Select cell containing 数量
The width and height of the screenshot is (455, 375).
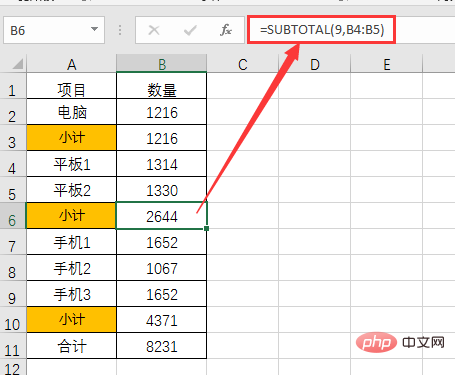click(x=162, y=86)
